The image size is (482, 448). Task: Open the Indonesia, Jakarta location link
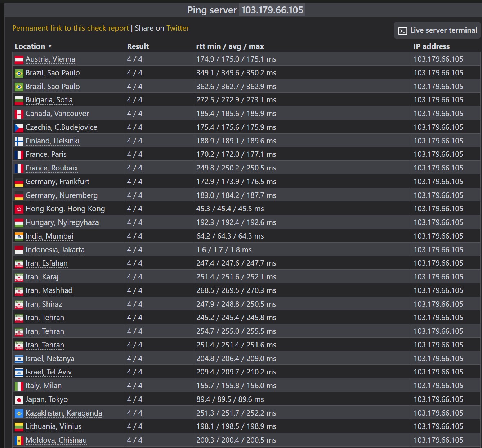tap(55, 250)
